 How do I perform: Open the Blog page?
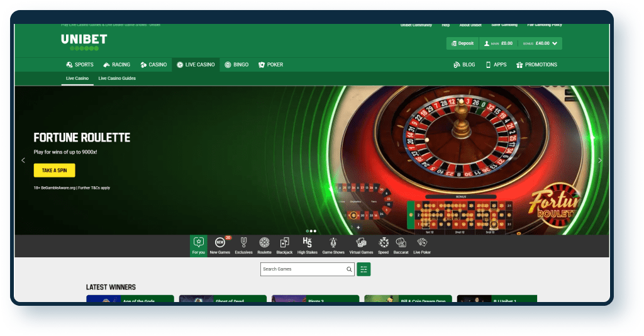click(464, 65)
